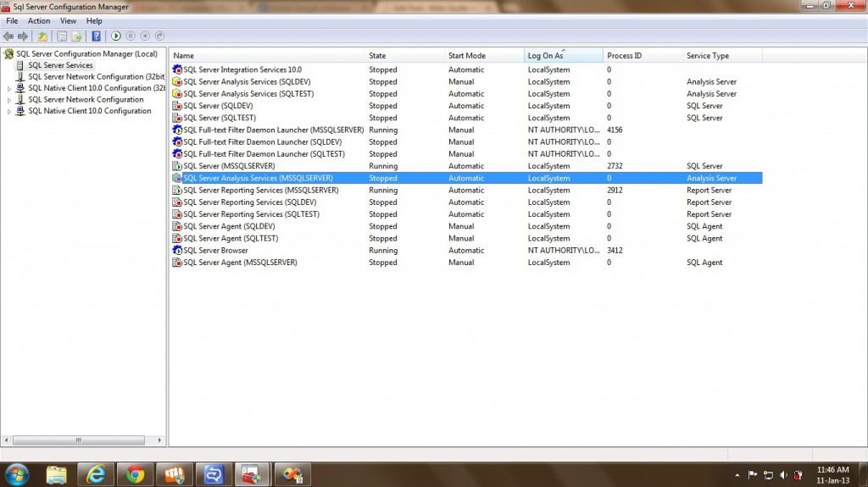Click the Start Service play icon in toolbar
868x487 pixels.
coord(116,36)
